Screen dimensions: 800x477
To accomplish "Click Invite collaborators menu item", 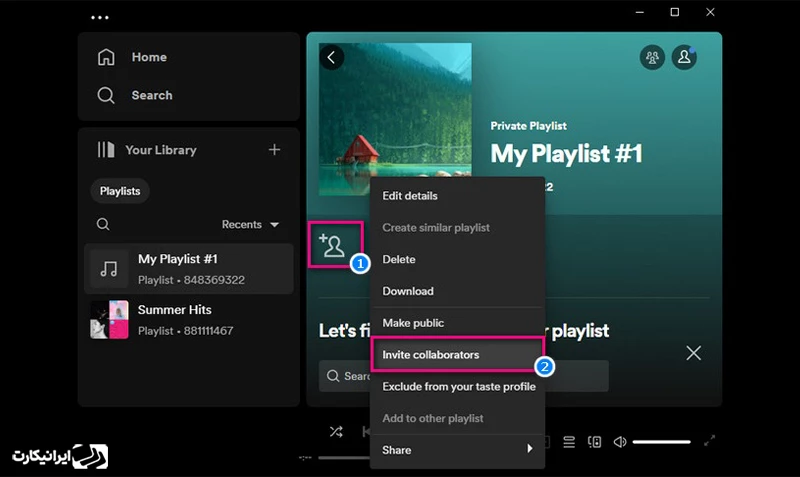I will 457,355.
